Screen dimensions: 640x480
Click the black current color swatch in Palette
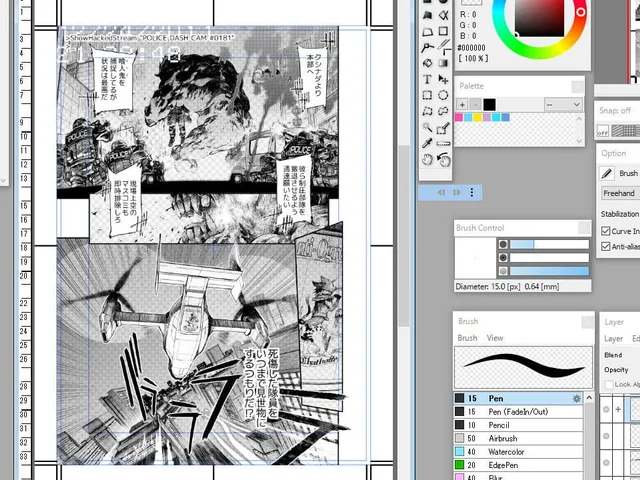pyautogui.click(x=489, y=104)
